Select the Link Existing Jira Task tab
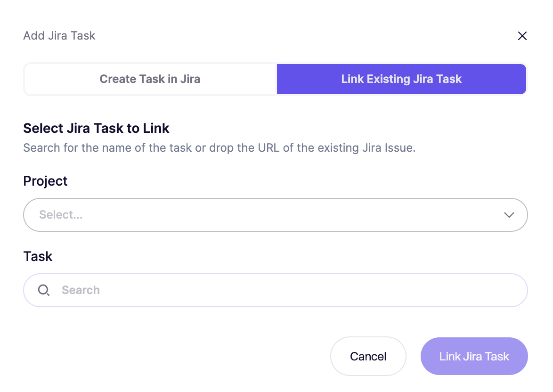This screenshot has width=553, height=392. coord(401,79)
